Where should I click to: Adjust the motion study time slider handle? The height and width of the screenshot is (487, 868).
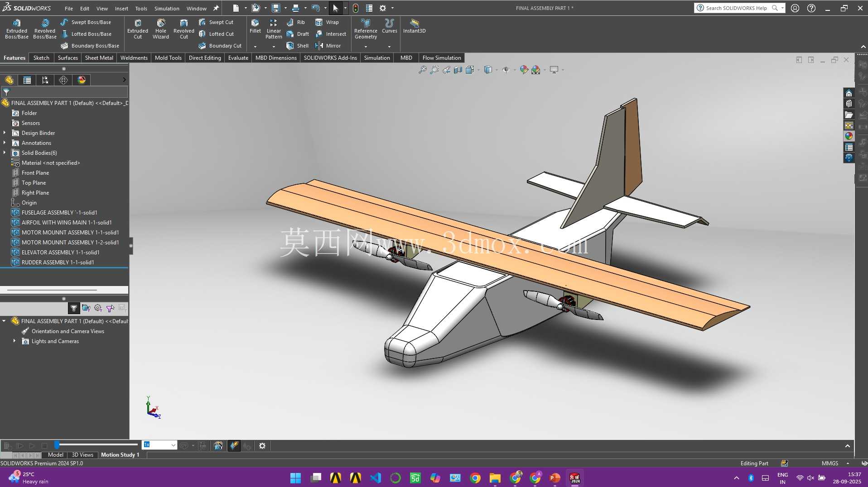point(57,445)
